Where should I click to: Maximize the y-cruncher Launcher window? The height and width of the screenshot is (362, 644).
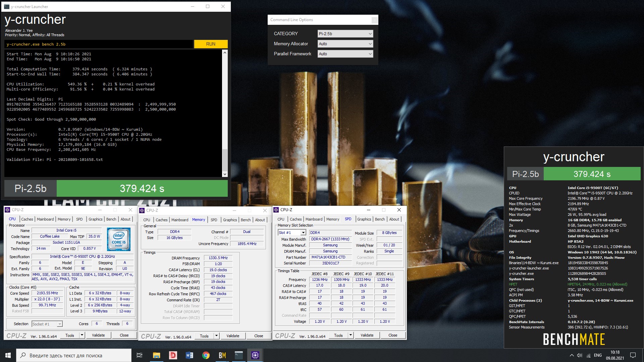point(208,6)
